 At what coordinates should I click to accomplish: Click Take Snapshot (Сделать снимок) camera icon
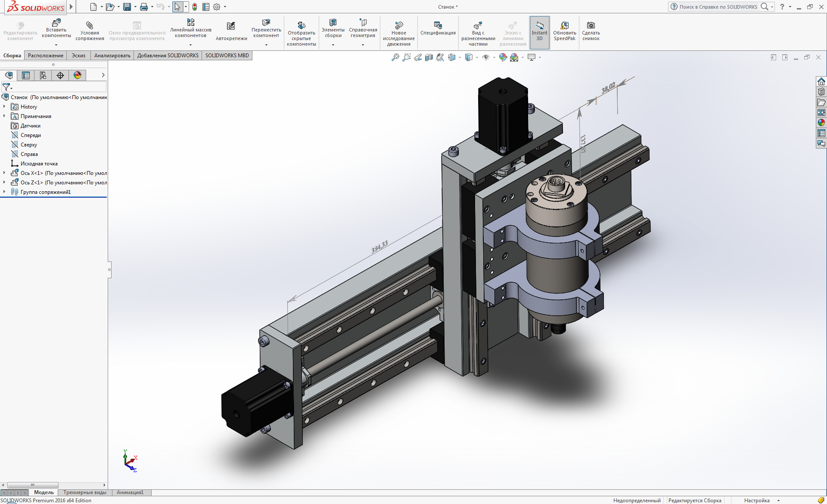coord(591,25)
